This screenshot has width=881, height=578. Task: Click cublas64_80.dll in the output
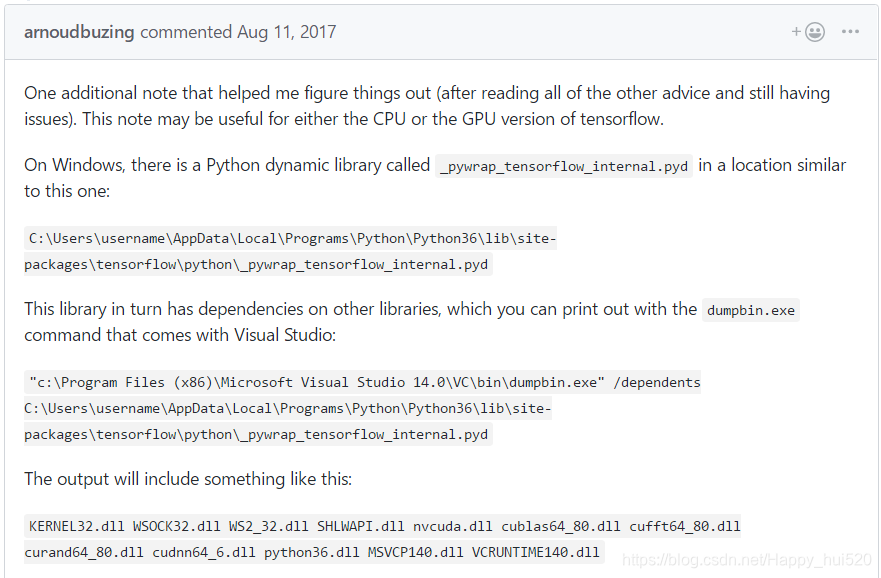561,526
